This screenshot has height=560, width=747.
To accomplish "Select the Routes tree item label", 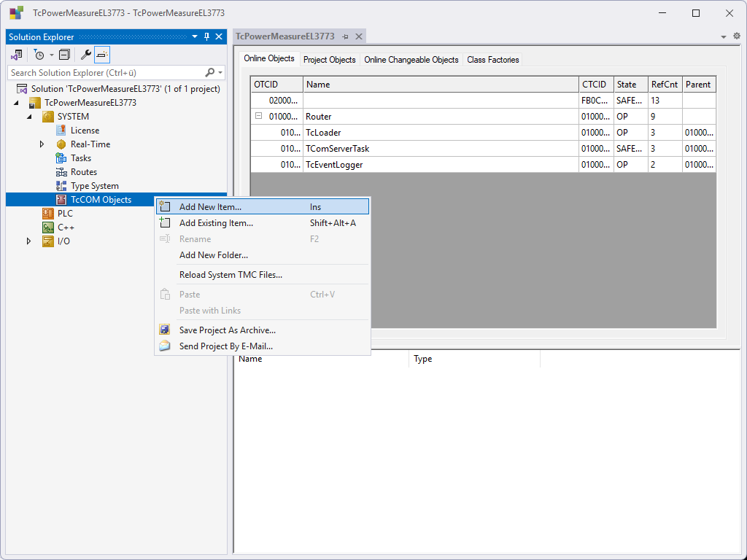I will coord(84,172).
